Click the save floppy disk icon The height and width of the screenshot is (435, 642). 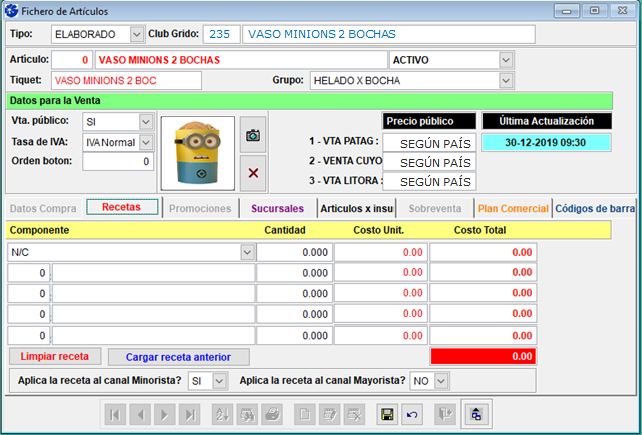(386, 413)
